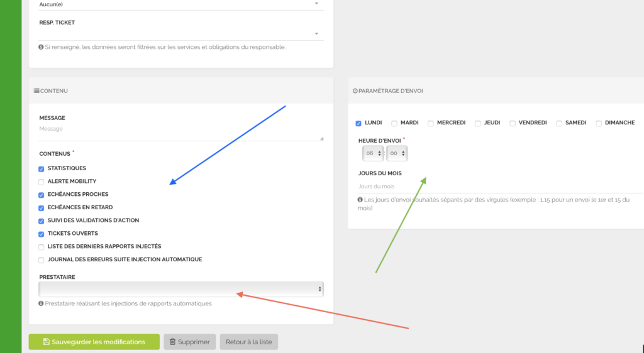Click the save icon on Sauvegarder button
Screen dimensions: 644x353
(46, 342)
